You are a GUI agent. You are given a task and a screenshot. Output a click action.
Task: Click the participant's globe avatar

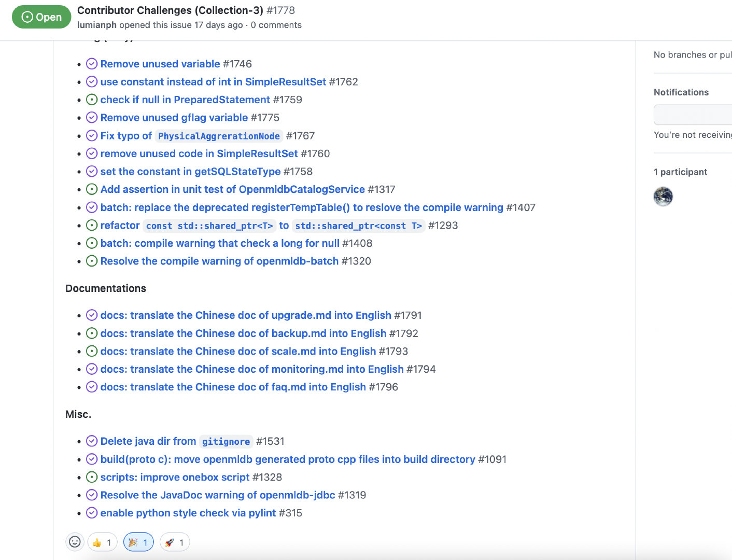(x=663, y=197)
